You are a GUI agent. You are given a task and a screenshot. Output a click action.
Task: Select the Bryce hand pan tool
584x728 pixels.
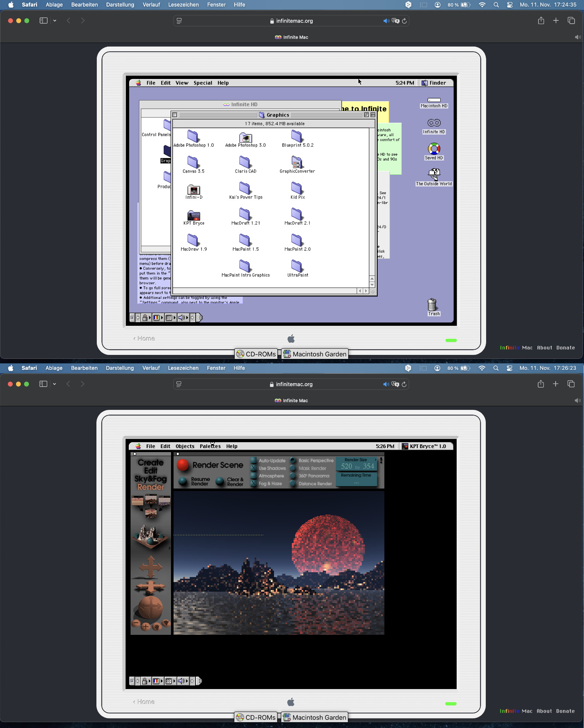pyautogui.click(x=156, y=626)
